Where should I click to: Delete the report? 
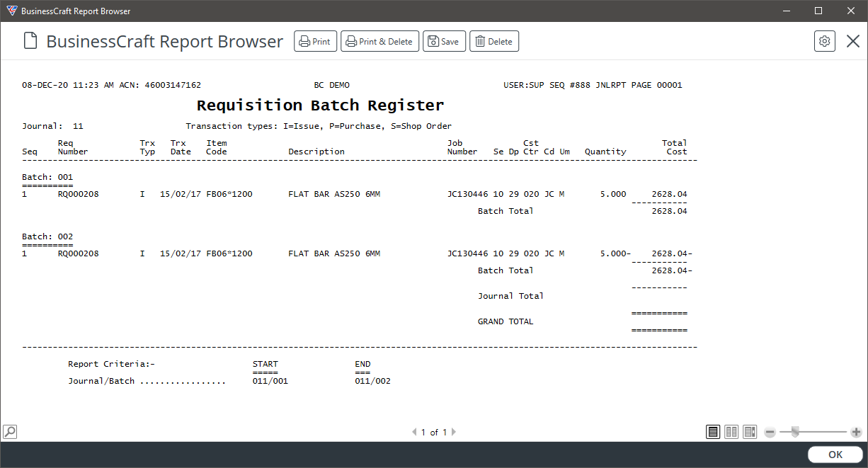[494, 41]
